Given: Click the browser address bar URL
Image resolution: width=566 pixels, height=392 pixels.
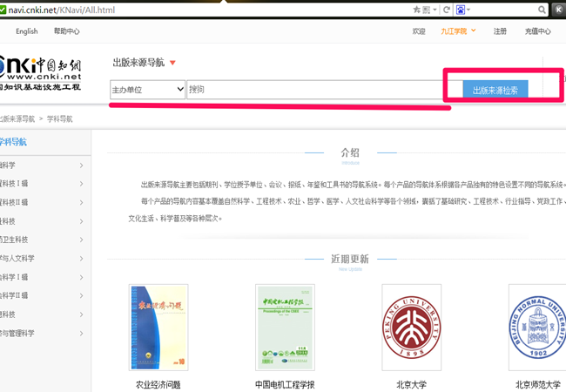Looking at the screenshot, I should pyautogui.click(x=61, y=10).
